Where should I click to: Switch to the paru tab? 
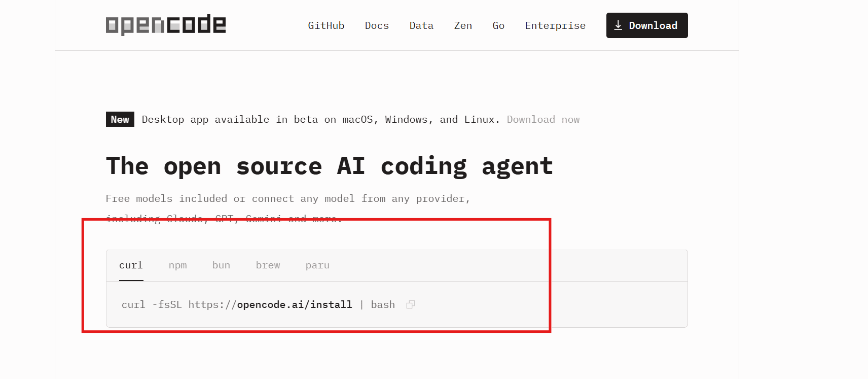pyautogui.click(x=317, y=265)
